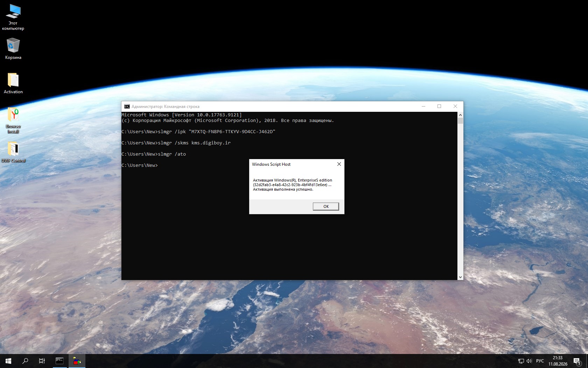Click the 'Microsoft Windows [Version 10.0.17763.9121]' line

(x=182, y=115)
